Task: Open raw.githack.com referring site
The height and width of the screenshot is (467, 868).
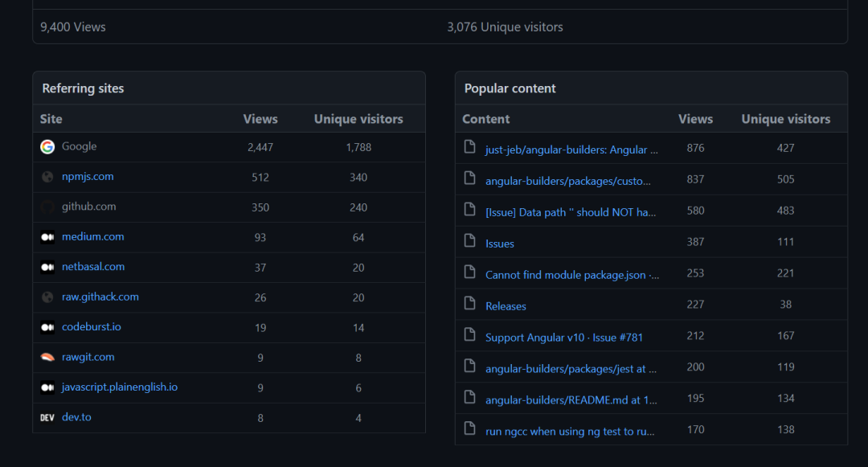Action: tap(100, 297)
